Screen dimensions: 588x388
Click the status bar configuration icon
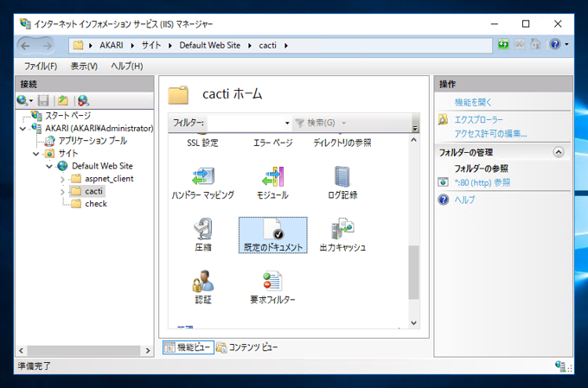pos(561,366)
